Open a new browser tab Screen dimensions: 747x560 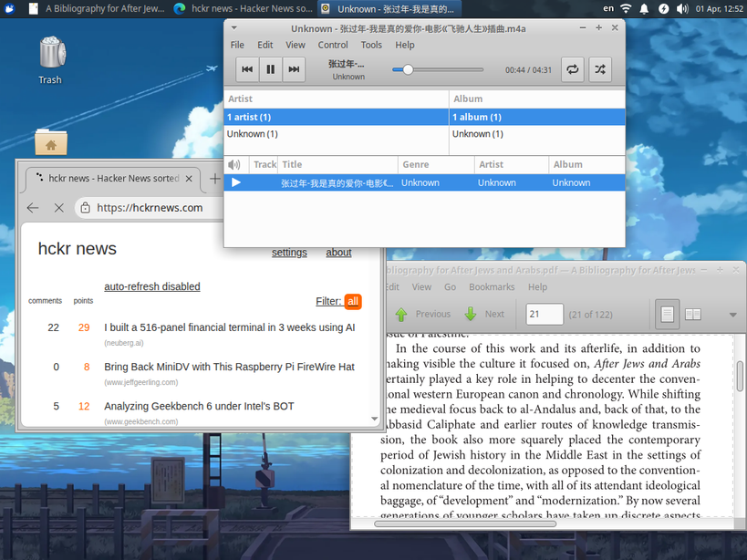click(215, 179)
